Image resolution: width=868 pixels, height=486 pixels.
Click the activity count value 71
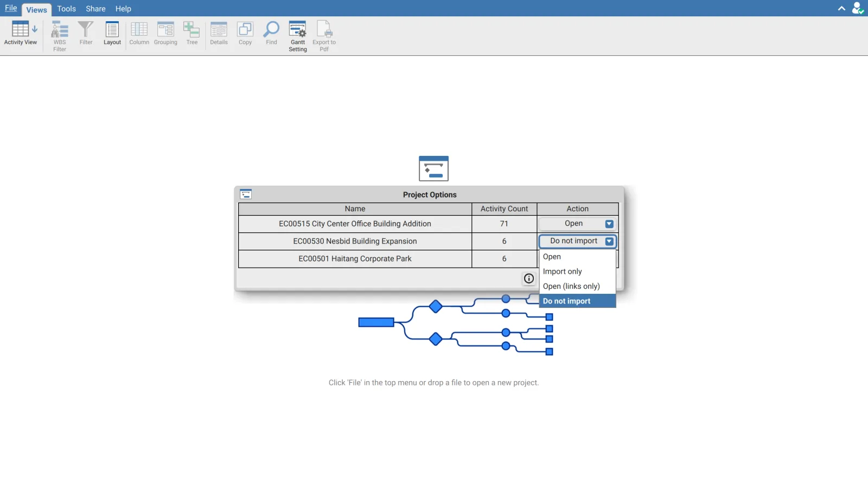coord(504,224)
